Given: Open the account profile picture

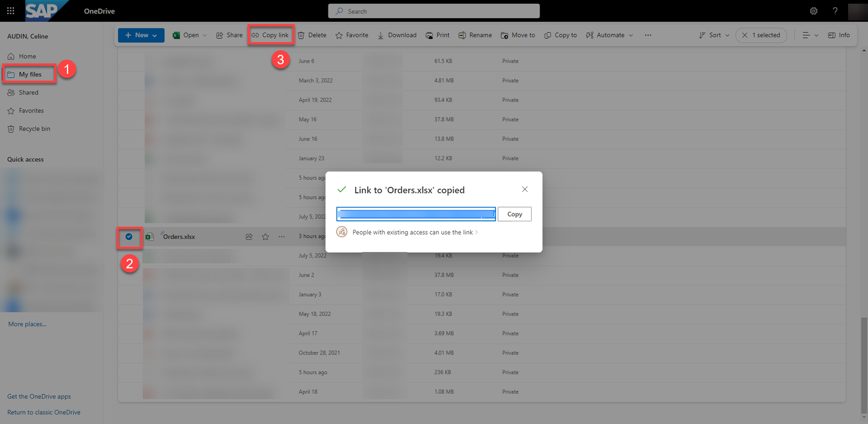Looking at the screenshot, I should pos(857,11).
